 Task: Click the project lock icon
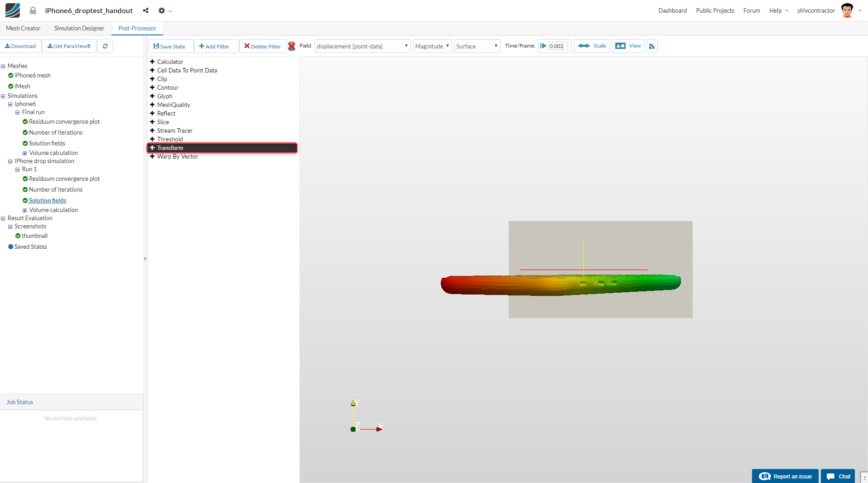coord(33,10)
